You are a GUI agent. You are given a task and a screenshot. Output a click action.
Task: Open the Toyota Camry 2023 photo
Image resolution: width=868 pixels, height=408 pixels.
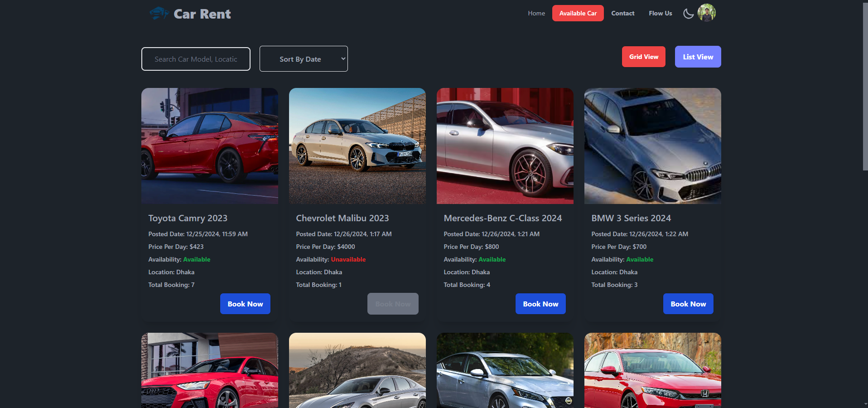210,146
